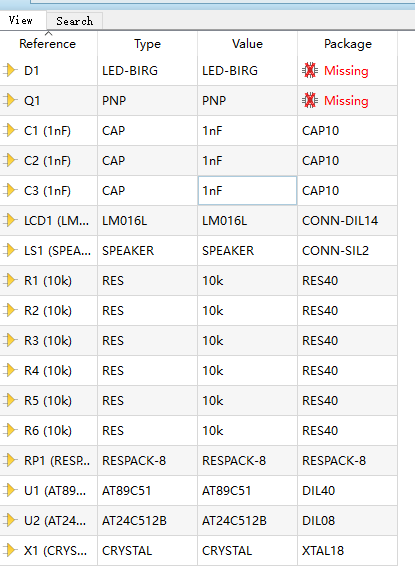Viewport: 415px width, 582px height.
Task: Click the red Missing link for D1
Action: coord(346,71)
